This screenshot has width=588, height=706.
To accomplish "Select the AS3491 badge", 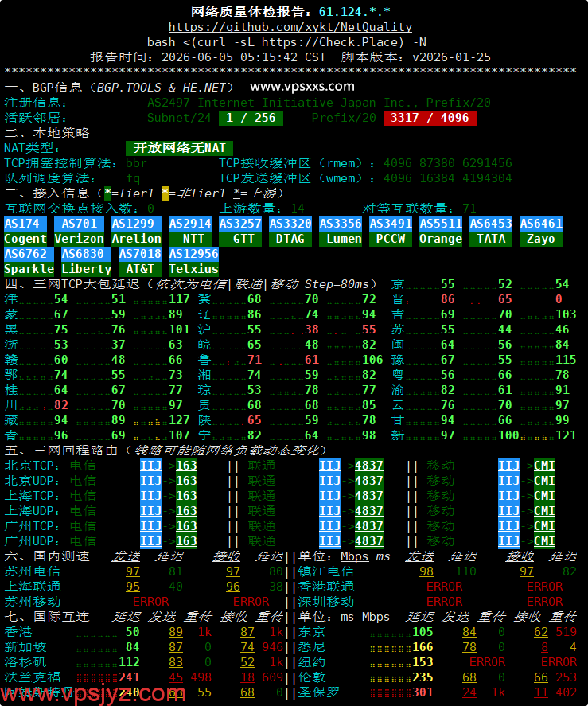I will (391, 224).
